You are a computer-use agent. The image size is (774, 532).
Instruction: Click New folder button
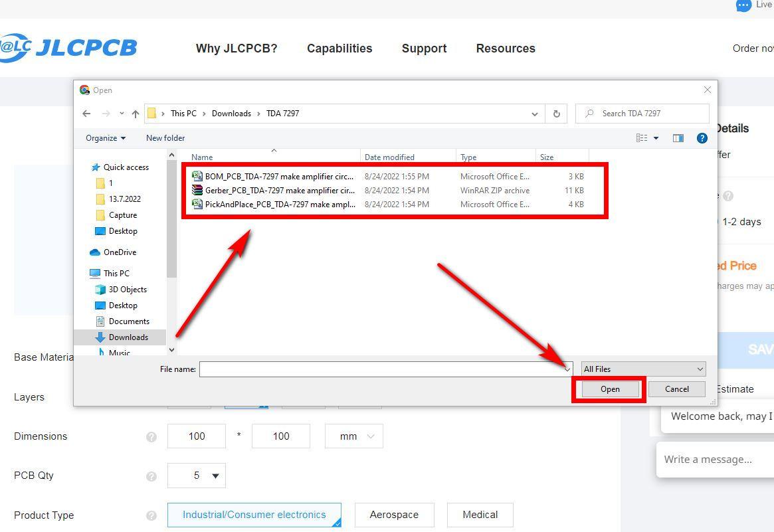(x=165, y=138)
